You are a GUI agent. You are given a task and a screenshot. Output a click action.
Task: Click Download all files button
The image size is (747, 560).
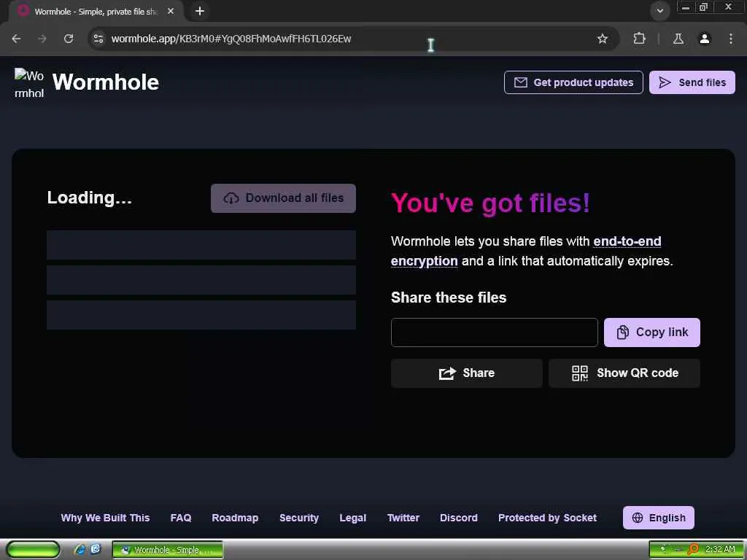(x=283, y=198)
